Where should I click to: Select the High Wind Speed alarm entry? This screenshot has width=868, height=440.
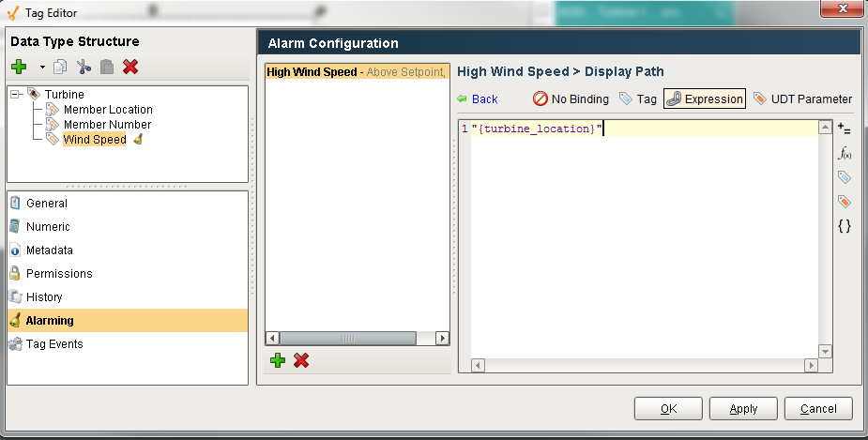click(x=358, y=72)
